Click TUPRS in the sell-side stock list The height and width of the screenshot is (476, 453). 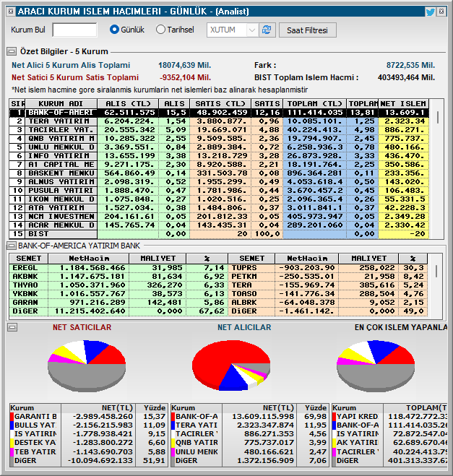[244, 268]
